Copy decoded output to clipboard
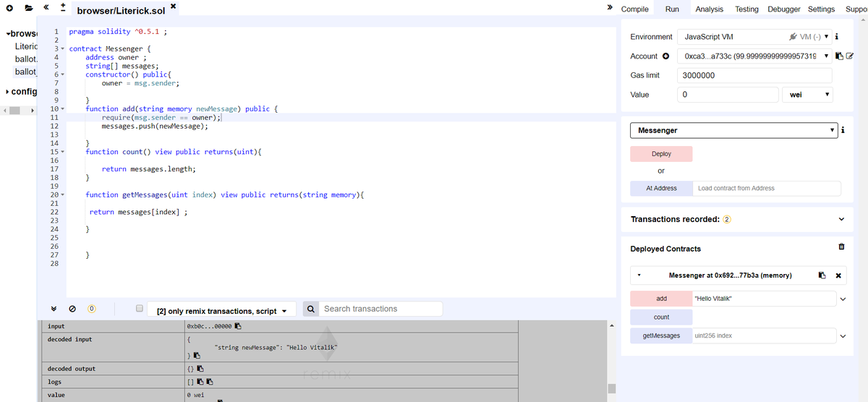The image size is (868, 402). click(200, 369)
